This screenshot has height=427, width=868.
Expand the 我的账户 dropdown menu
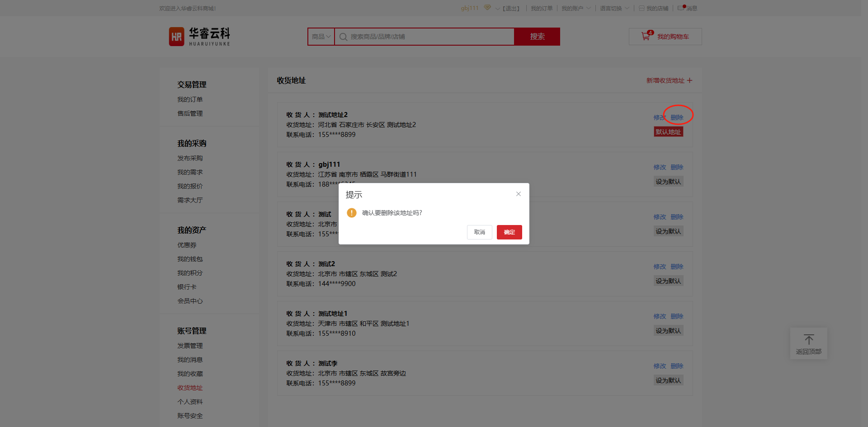click(x=576, y=8)
